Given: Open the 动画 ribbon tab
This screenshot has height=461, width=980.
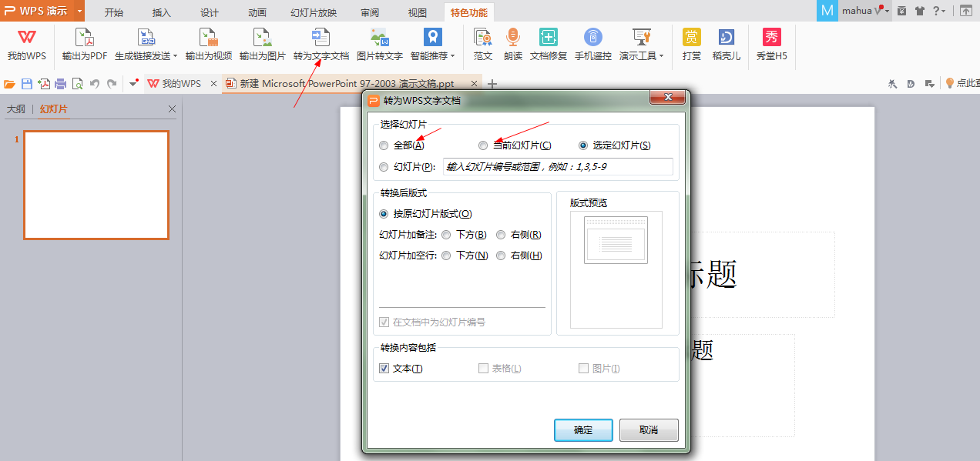Looking at the screenshot, I should 257,12.
